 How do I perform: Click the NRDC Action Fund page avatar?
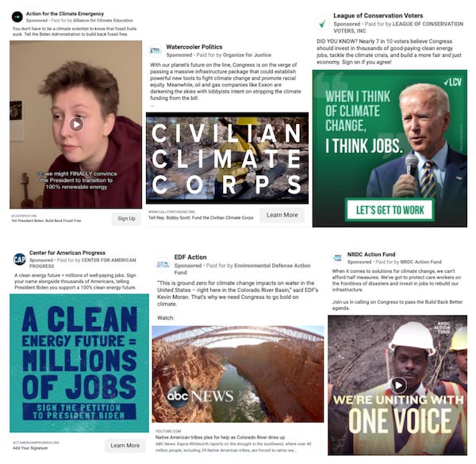point(337,258)
